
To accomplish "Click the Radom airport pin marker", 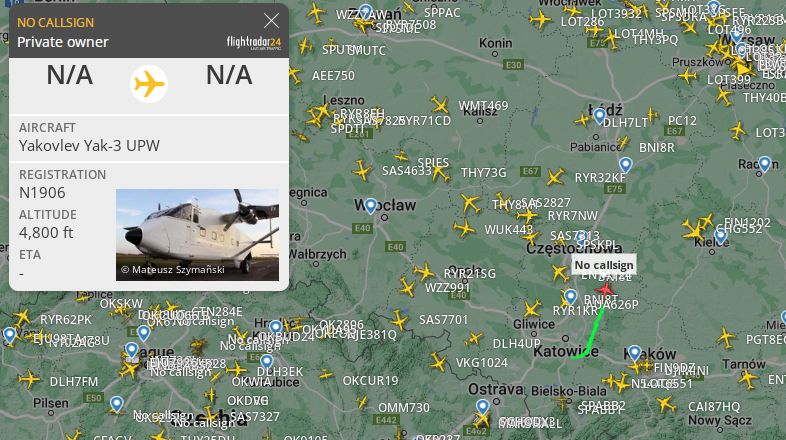I will tap(764, 164).
